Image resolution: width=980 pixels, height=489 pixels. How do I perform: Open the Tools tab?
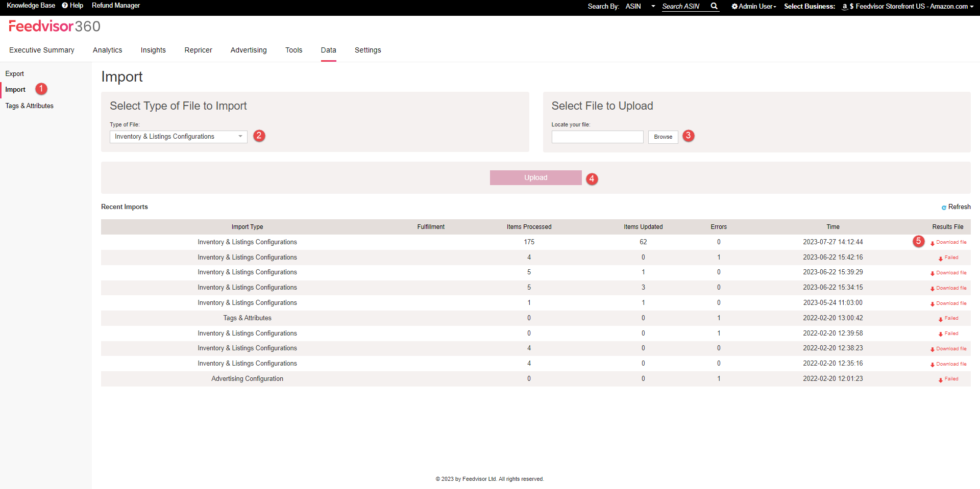tap(294, 50)
